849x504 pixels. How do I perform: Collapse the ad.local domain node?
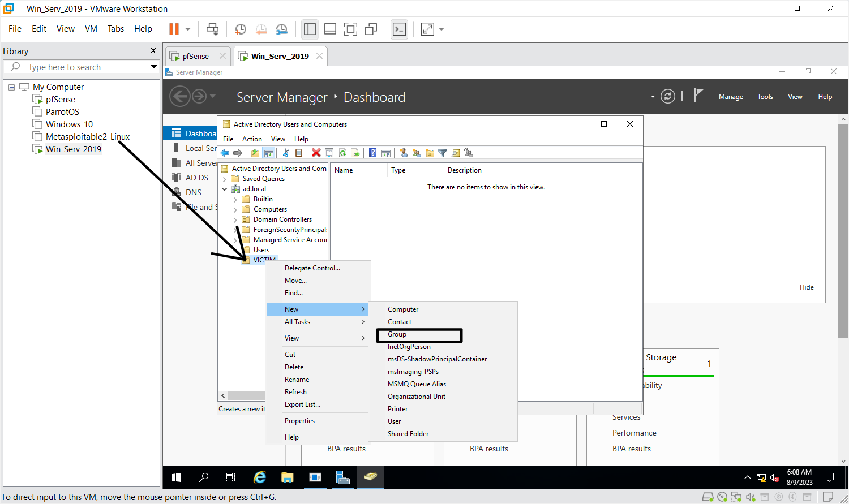click(x=225, y=189)
